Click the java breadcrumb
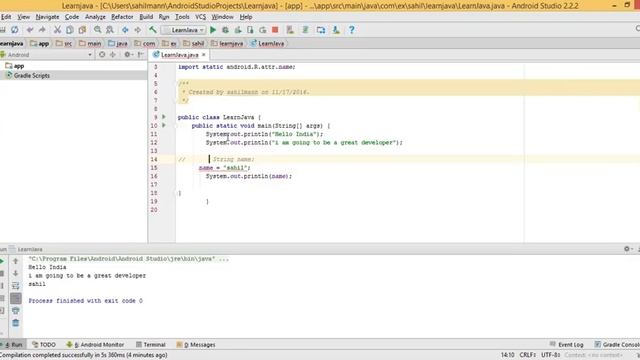This screenshot has width=640, height=360. tap(118, 43)
